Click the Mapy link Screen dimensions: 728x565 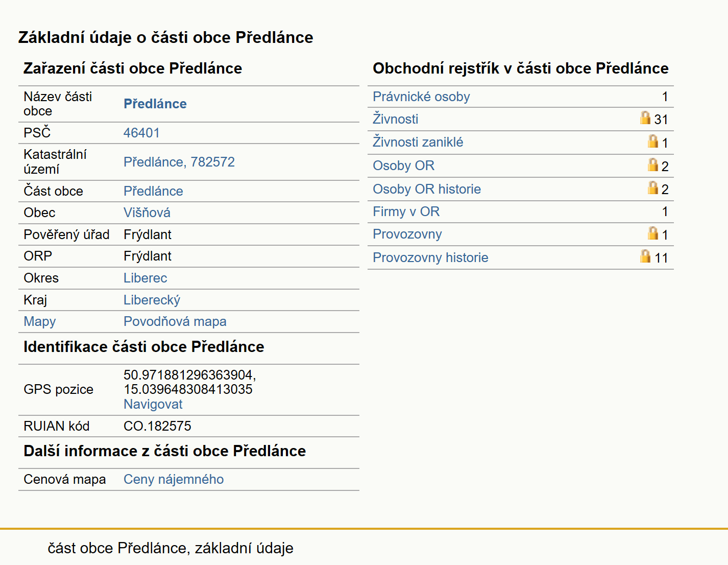40,321
